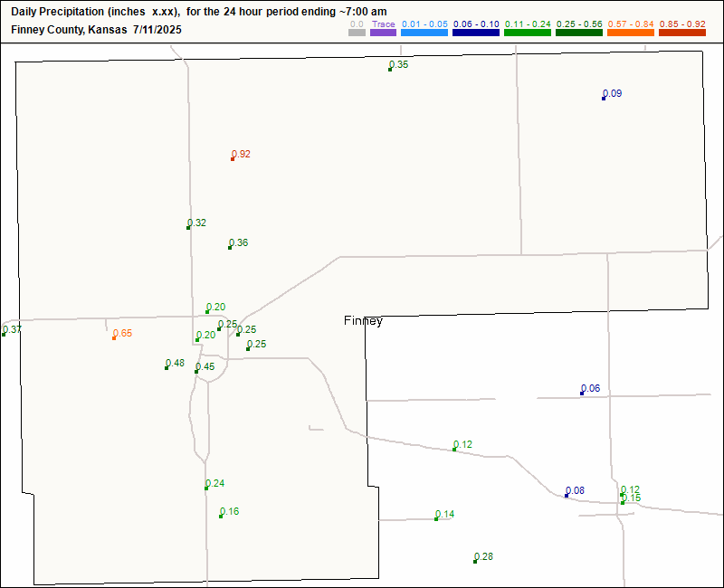The width and height of the screenshot is (724, 588).
Task: Pick the dark green 0.25 - 0.56 legend swatch
Action: coord(579,33)
